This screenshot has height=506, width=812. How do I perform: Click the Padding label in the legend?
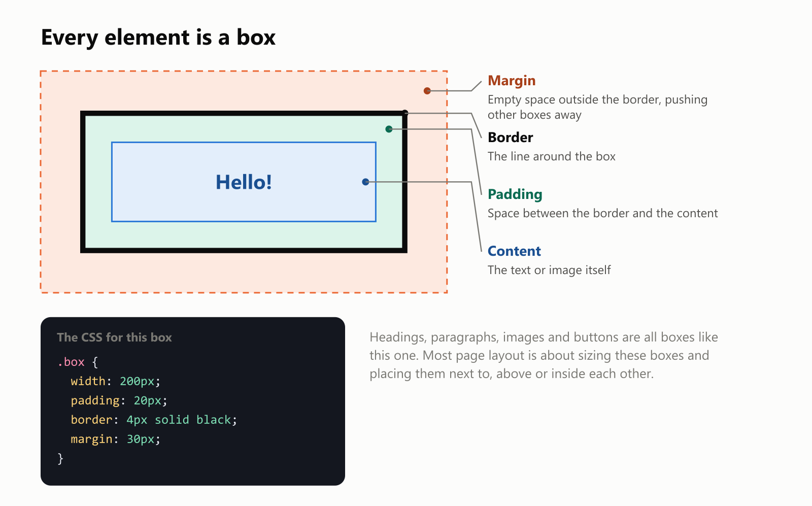tap(515, 194)
